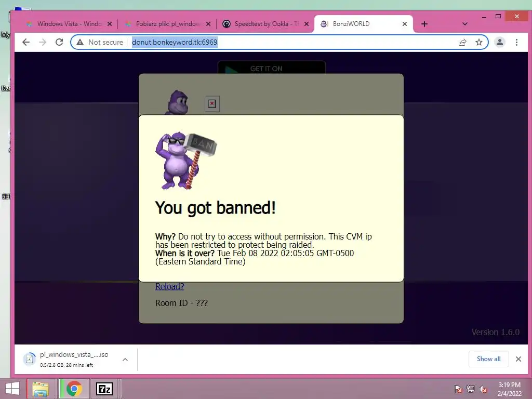Expand the tab search dropdown
The image size is (532, 399).
(465, 24)
